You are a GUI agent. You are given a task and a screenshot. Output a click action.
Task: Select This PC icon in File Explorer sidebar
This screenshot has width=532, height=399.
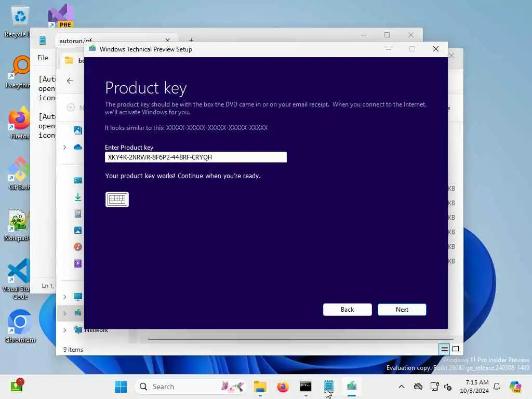[78, 297]
